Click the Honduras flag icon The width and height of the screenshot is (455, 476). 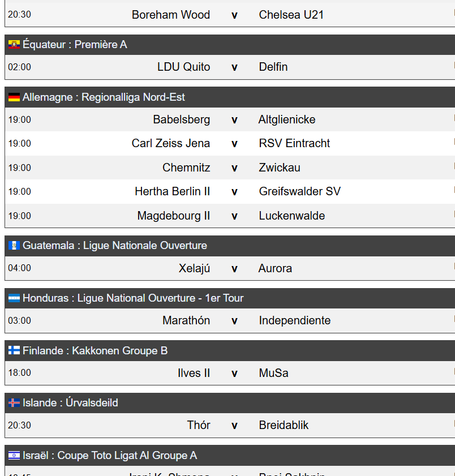[x=14, y=298]
